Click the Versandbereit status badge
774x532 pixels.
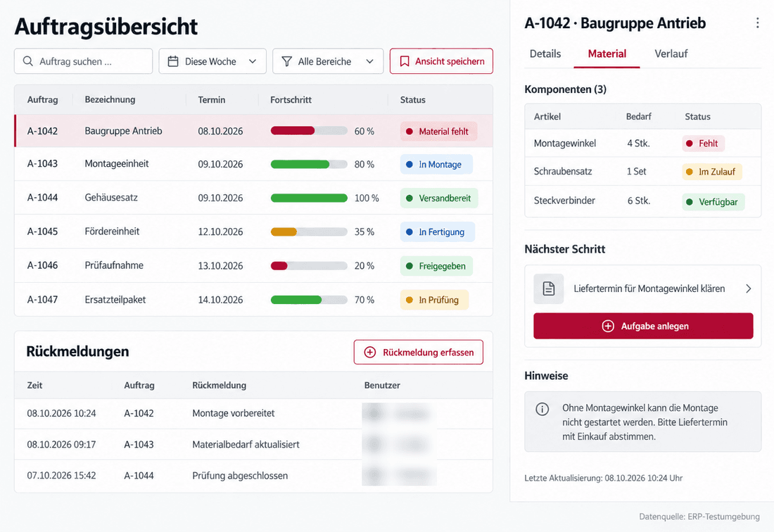439,198
